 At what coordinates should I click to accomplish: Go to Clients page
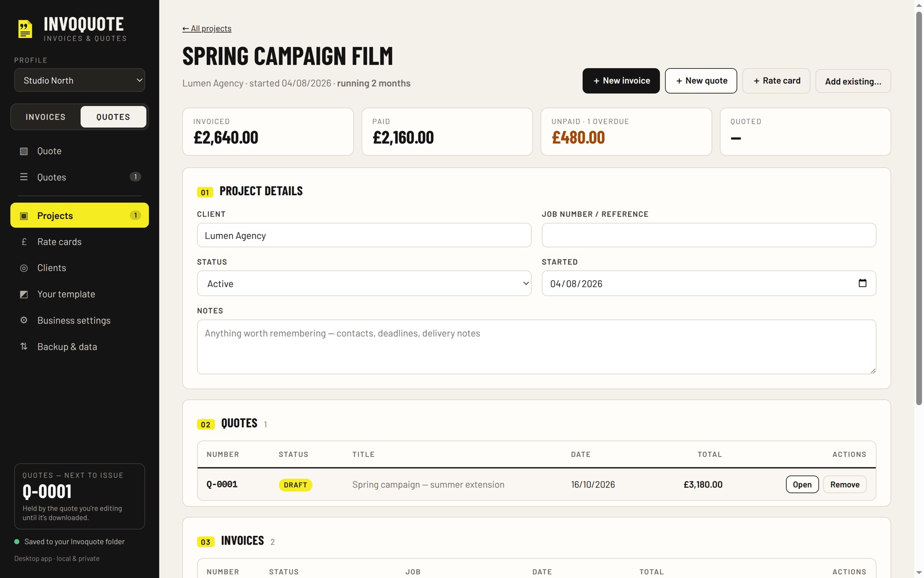point(80,268)
